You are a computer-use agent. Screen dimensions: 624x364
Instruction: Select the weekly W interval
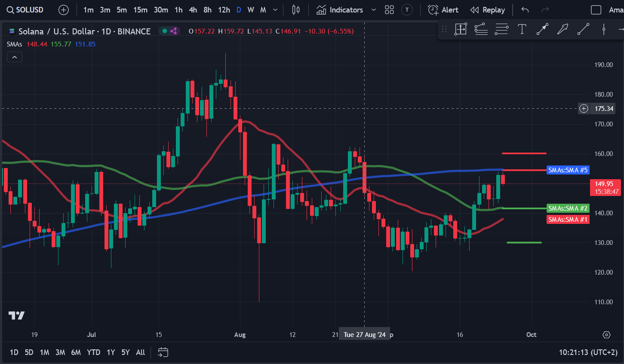pos(251,10)
